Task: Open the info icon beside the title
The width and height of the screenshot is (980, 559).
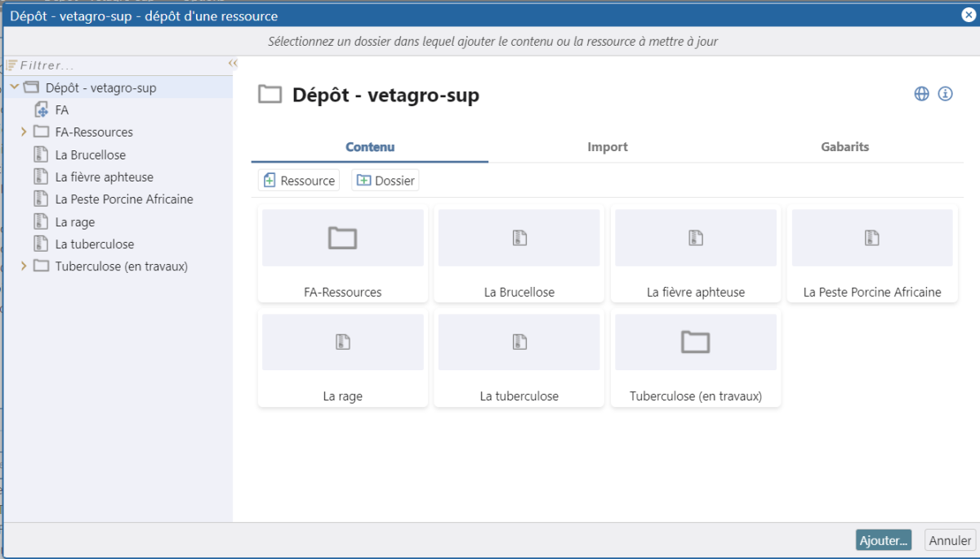Action: coord(945,94)
